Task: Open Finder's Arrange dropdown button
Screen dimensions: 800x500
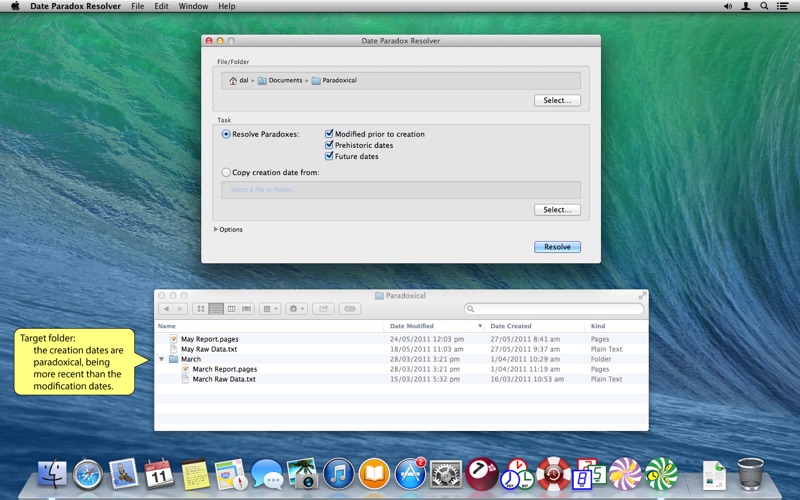Action: click(x=270, y=309)
